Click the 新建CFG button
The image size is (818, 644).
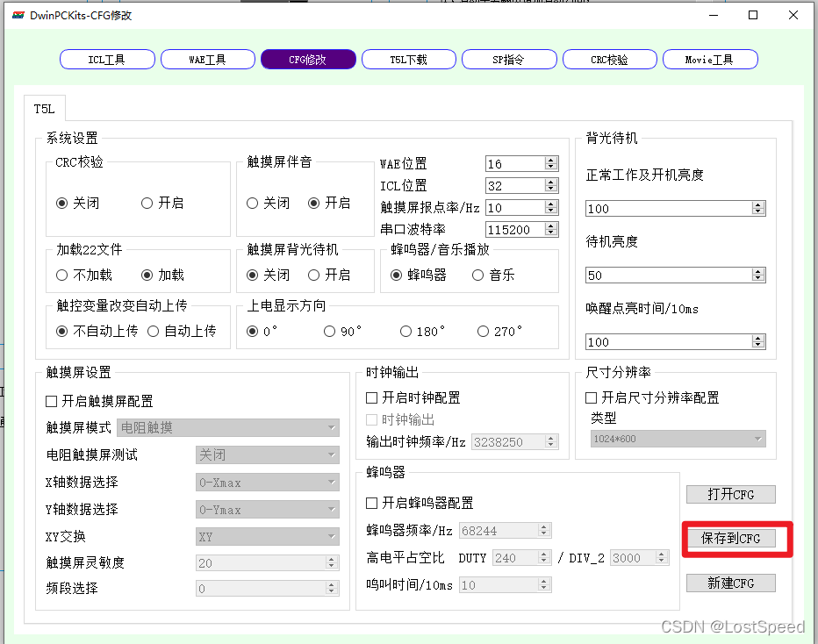[730, 583]
